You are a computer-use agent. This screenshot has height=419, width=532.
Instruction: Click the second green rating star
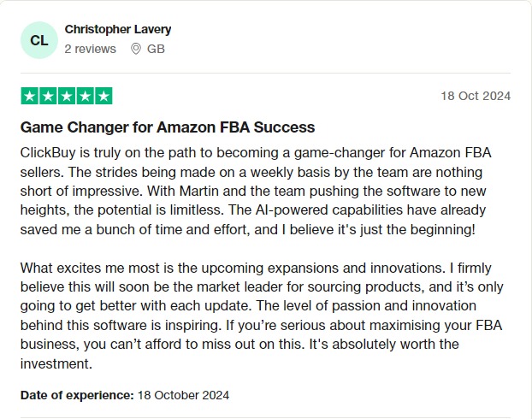tap(48, 96)
